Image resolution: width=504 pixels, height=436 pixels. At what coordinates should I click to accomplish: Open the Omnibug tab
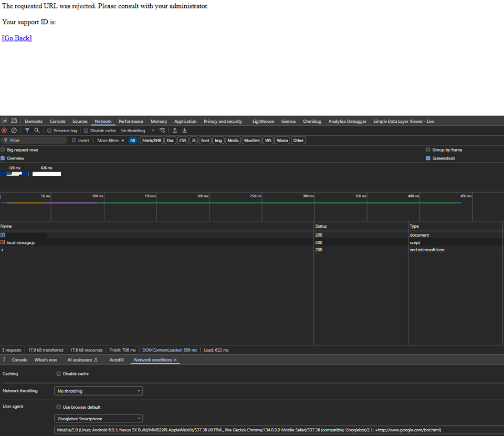(x=312, y=121)
